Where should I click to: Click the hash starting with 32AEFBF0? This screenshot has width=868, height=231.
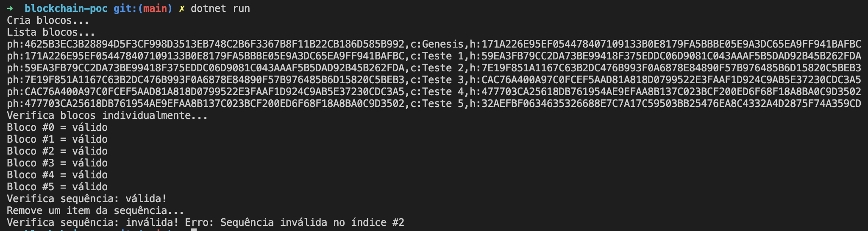coord(671,104)
